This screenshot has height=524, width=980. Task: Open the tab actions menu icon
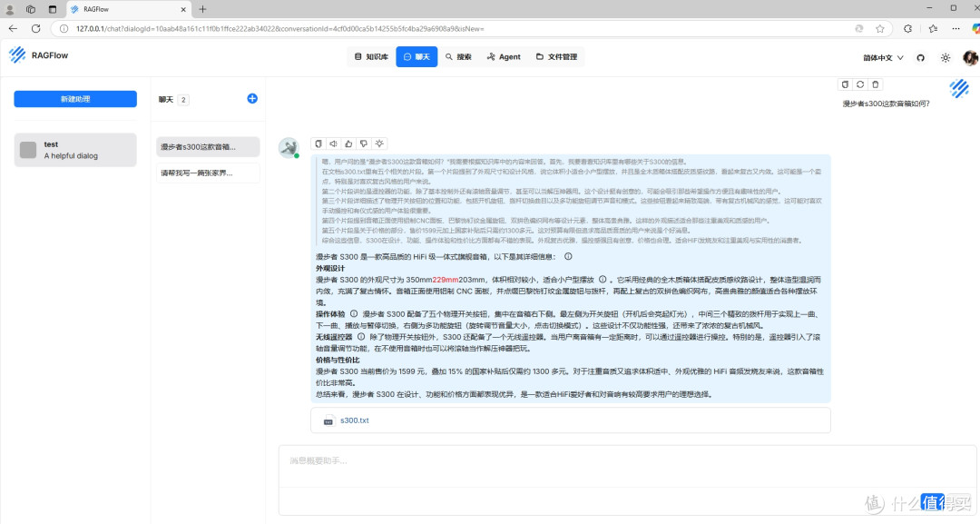[52, 9]
